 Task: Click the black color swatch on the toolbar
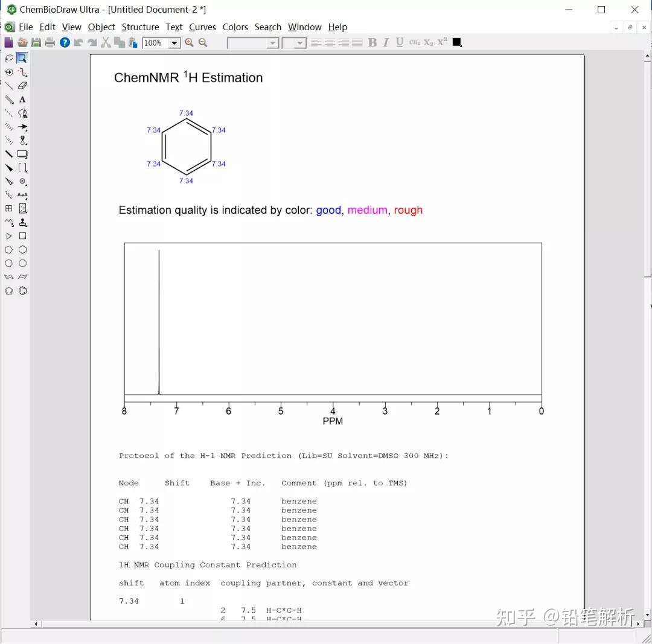[456, 42]
